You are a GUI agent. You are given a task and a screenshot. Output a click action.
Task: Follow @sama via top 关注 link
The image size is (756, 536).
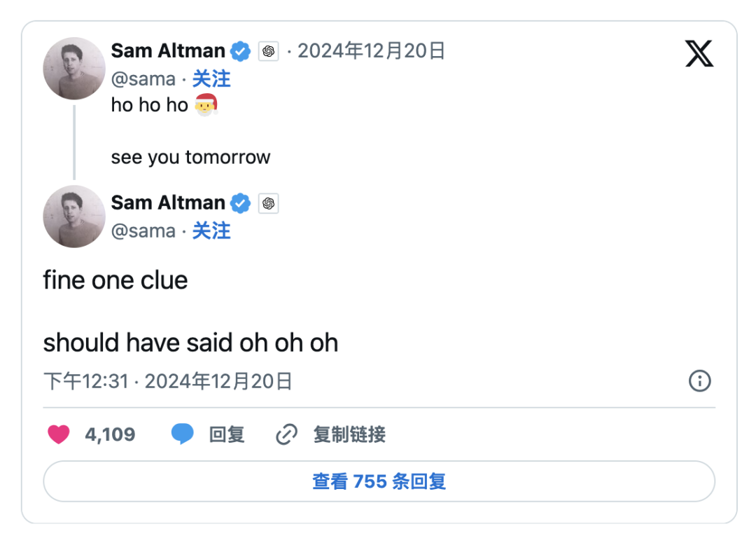pos(211,79)
